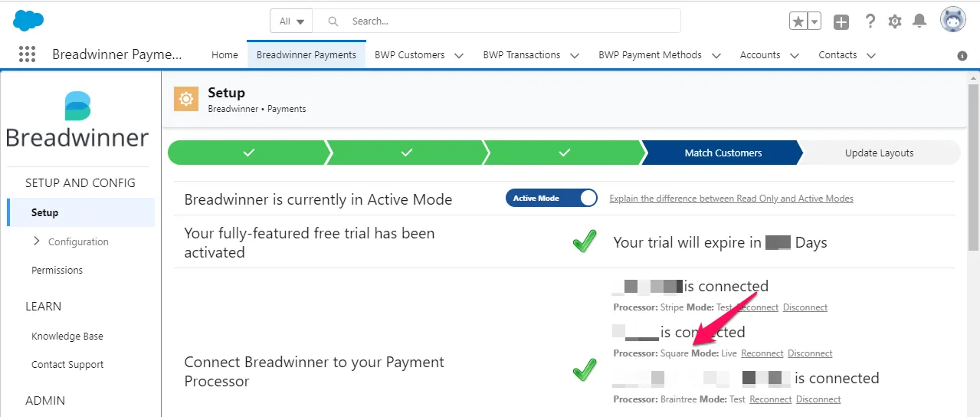Go to the Home tab
This screenshot has height=417, width=980.
[x=225, y=55]
